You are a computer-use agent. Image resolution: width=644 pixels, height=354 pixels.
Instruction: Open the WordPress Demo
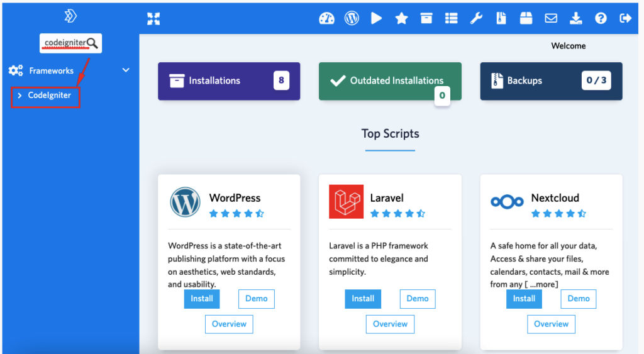tap(257, 299)
